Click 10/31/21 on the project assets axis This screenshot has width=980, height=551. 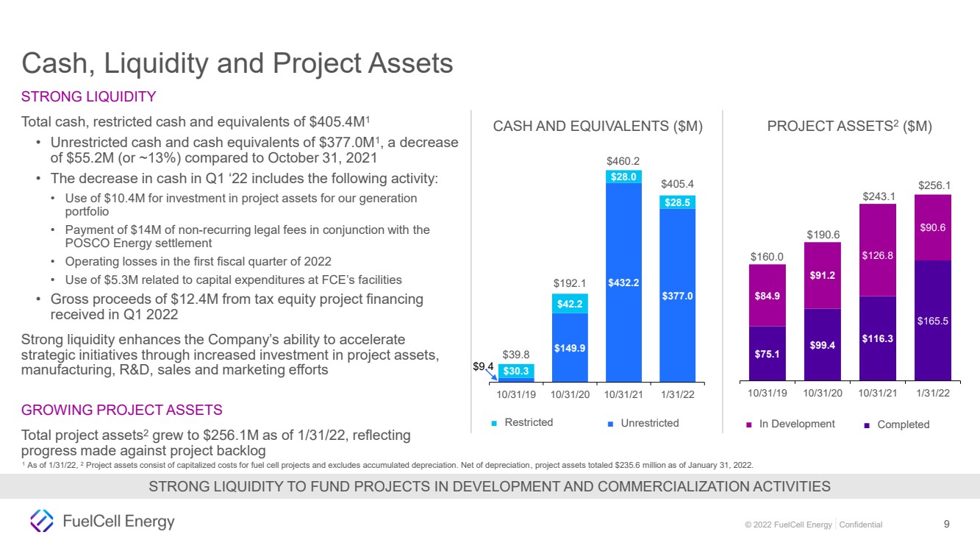(x=878, y=394)
